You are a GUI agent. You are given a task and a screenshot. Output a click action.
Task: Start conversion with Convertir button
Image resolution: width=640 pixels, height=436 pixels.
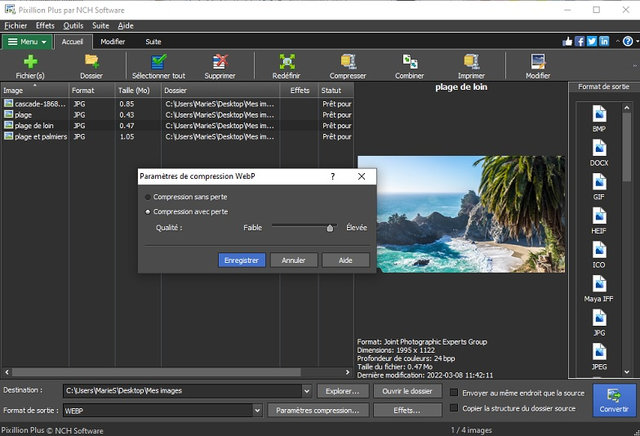coord(614,400)
